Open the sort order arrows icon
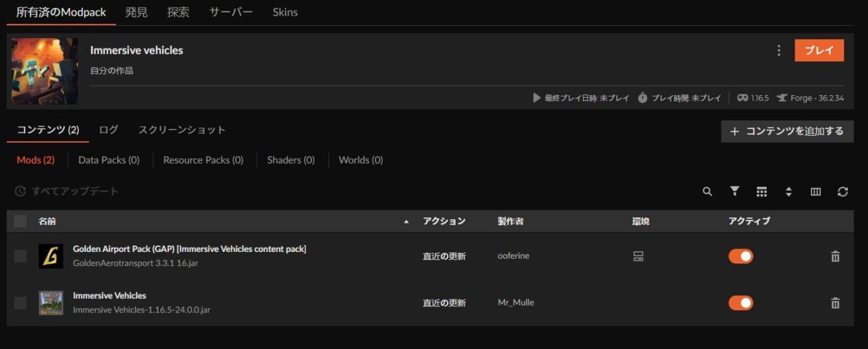 click(x=789, y=191)
